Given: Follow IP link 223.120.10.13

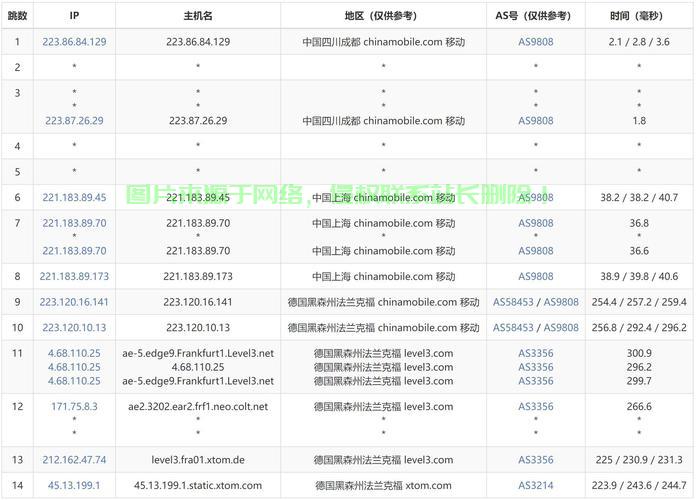Looking at the screenshot, I should click(74, 328).
